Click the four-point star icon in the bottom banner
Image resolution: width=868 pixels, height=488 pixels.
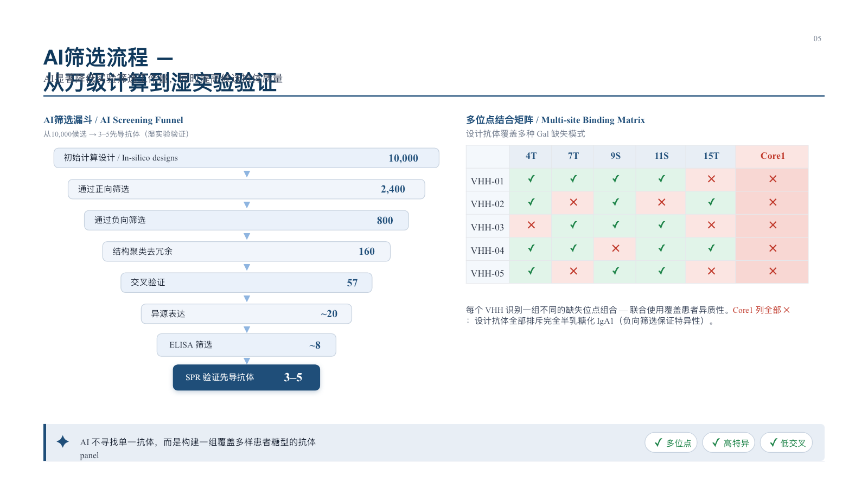tap(63, 441)
